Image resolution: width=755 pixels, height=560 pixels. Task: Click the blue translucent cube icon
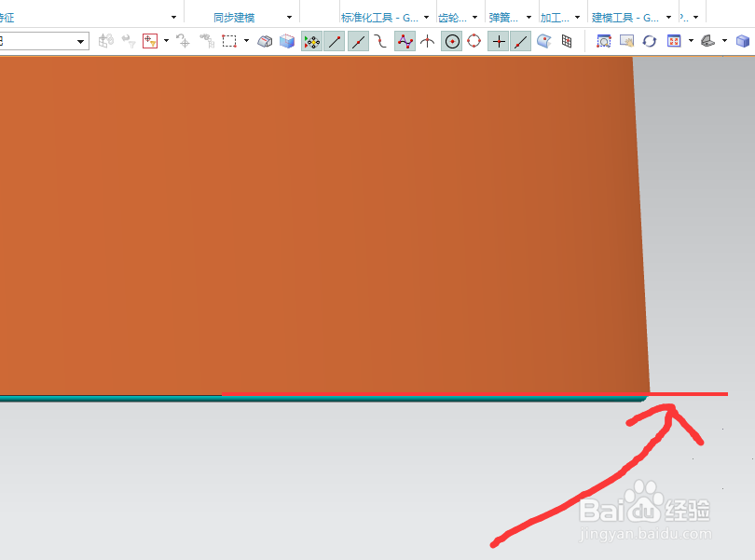click(x=287, y=41)
